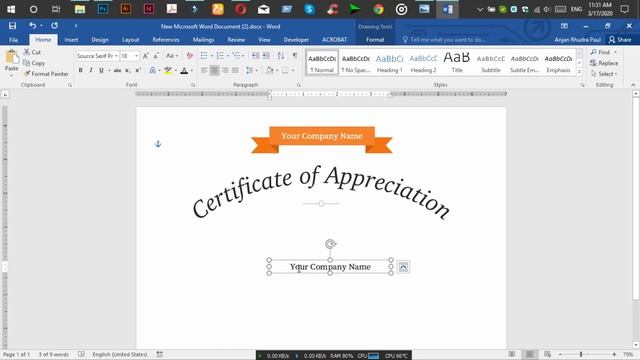Screen dimensions: 640x360
Task: Clear all formatting from text
Action: click(x=189, y=56)
